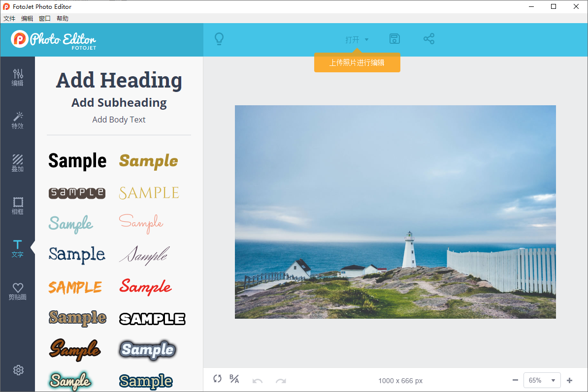Click the lightbulb tips icon
The image size is (588, 392).
pyautogui.click(x=220, y=39)
